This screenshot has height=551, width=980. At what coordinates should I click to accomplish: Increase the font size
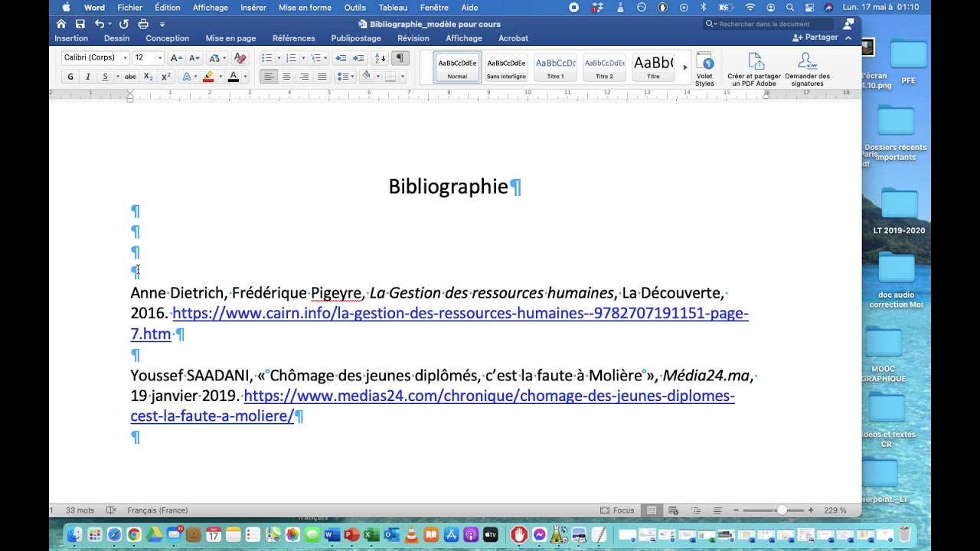coord(176,58)
